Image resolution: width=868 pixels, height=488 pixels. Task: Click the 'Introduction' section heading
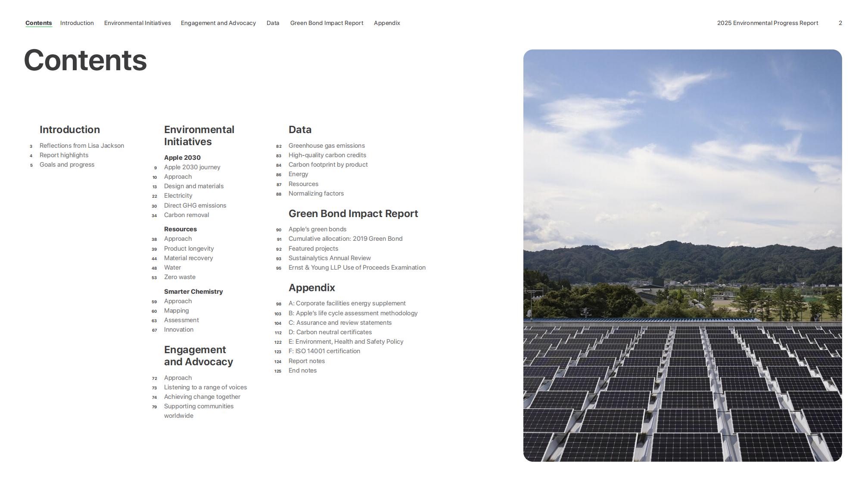70,130
